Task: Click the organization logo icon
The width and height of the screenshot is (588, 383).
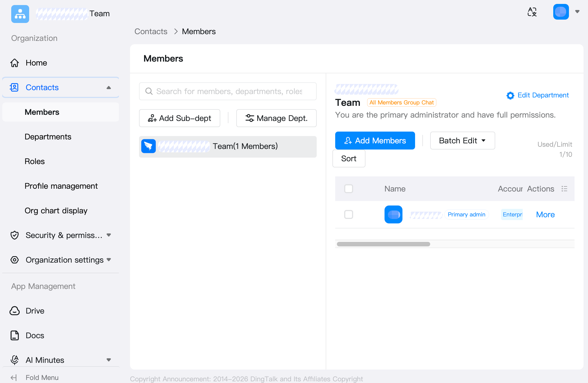Action: (x=20, y=14)
